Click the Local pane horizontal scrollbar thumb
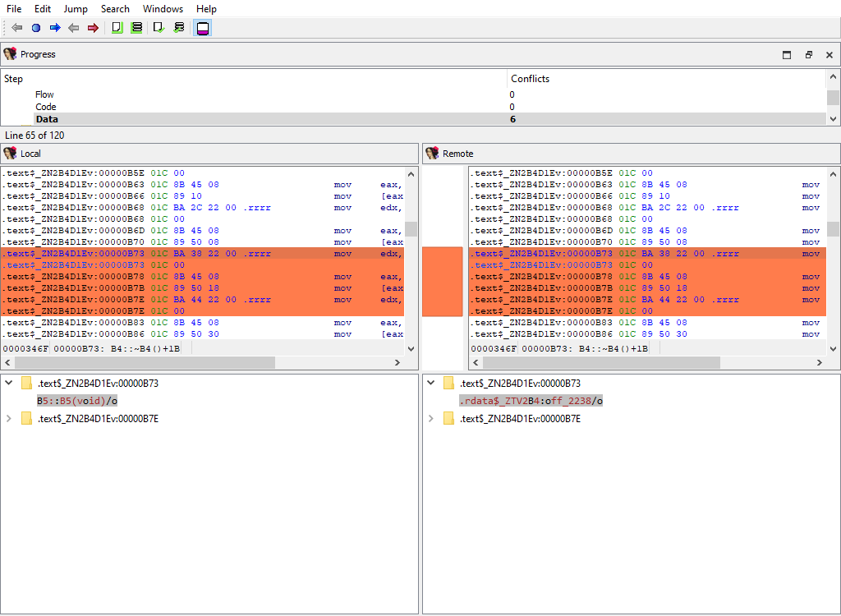841x616 pixels. (x=144, y=362)
